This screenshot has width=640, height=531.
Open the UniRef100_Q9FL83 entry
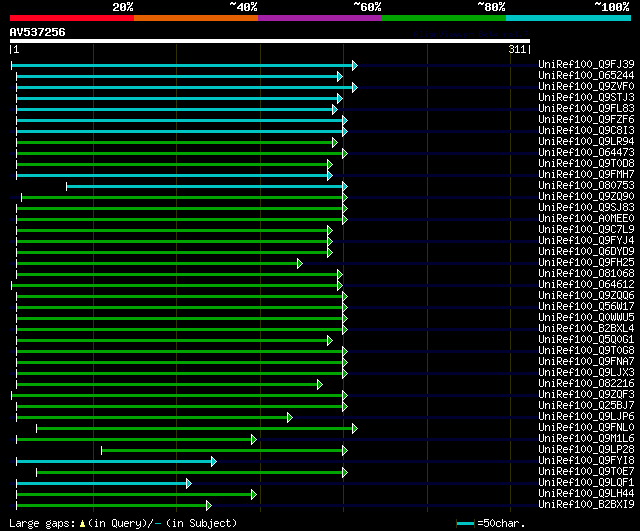[x=586, y=108]
